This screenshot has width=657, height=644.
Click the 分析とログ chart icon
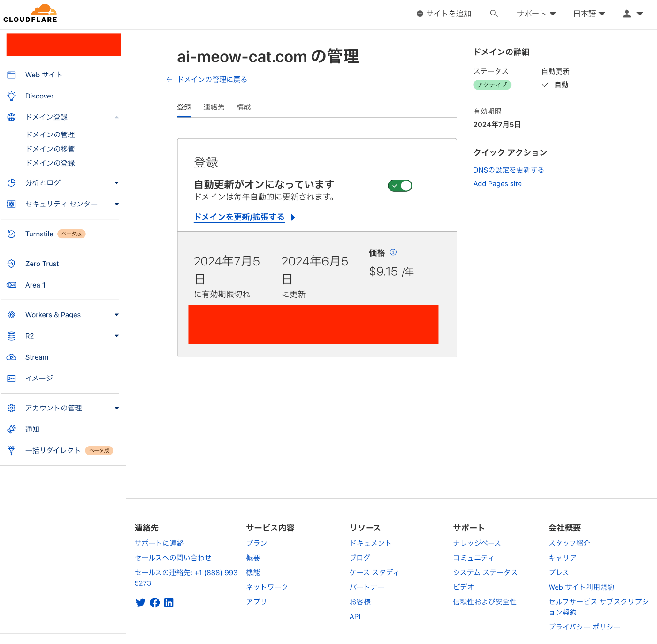11,182
